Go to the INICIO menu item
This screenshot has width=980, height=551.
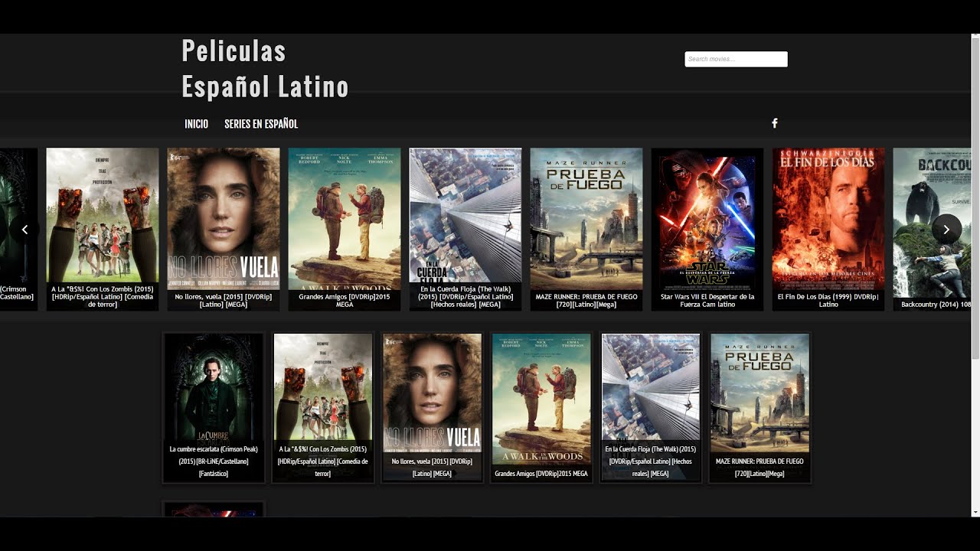[x=196, y=124]
